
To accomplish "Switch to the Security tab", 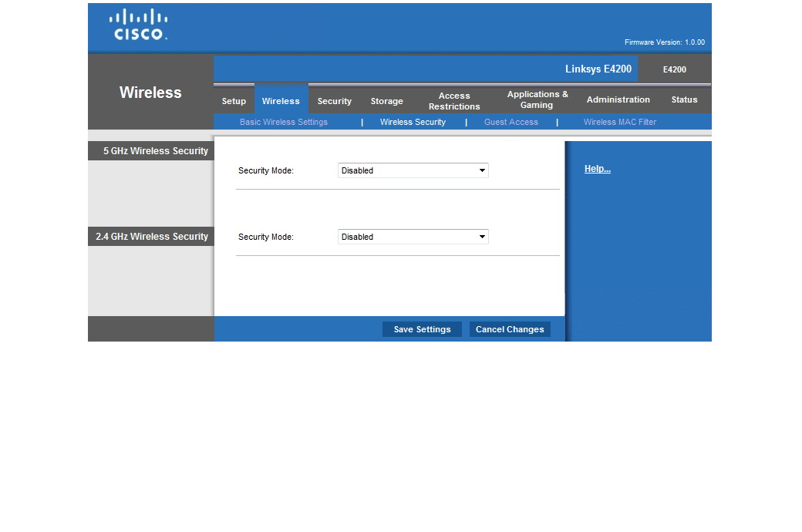I will coord(334,101).
